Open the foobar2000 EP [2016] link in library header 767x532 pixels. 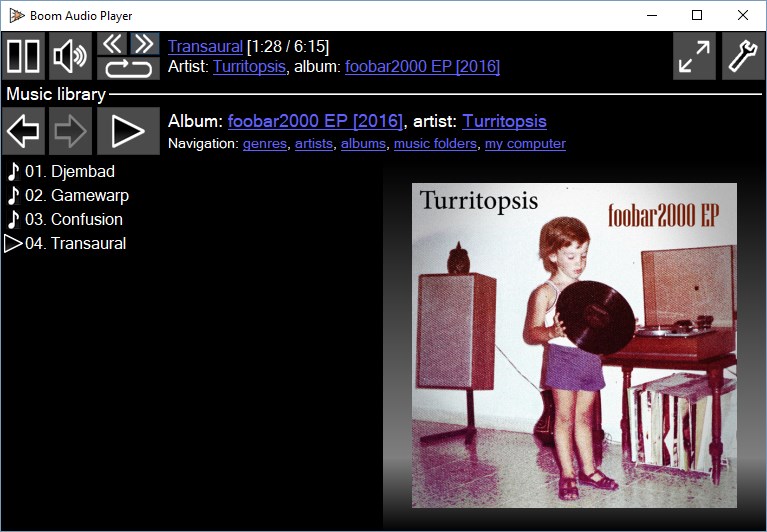pos(316,121)
